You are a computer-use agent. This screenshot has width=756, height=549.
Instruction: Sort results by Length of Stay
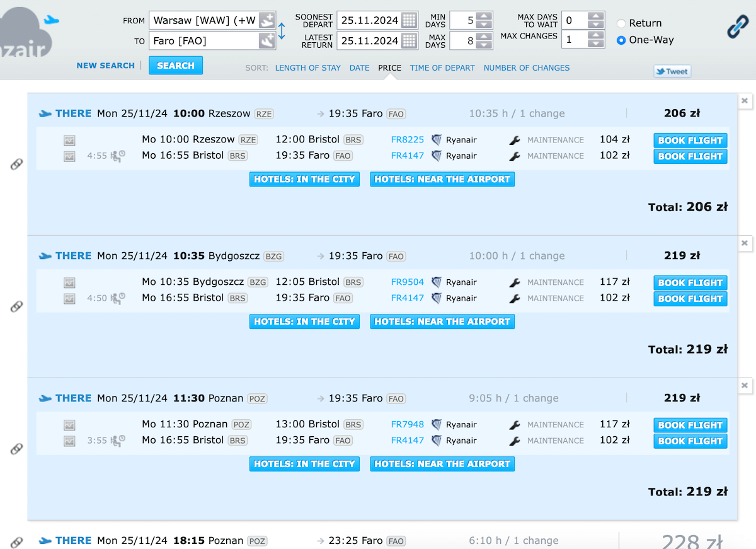tap(307, 68)
